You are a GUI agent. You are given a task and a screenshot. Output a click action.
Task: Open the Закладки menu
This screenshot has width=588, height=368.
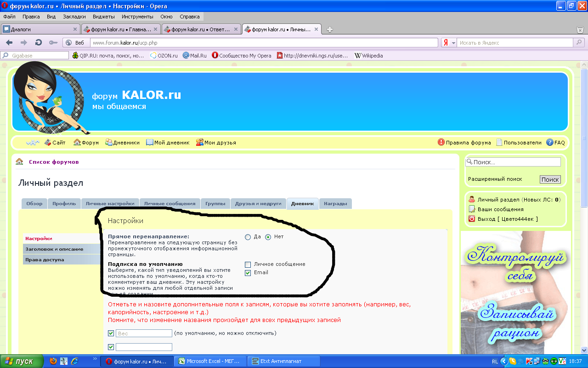tap(74, 17)
